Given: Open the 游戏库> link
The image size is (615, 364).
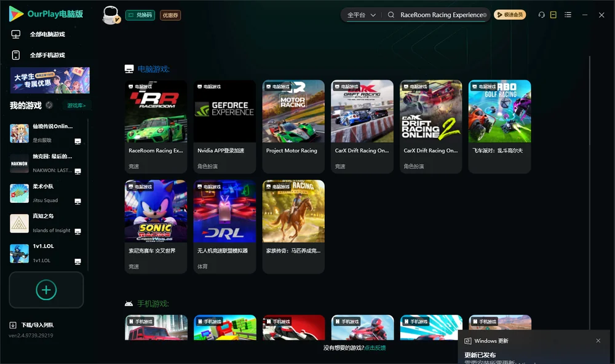Looking at the screenshot, I should tap(76, 105).
